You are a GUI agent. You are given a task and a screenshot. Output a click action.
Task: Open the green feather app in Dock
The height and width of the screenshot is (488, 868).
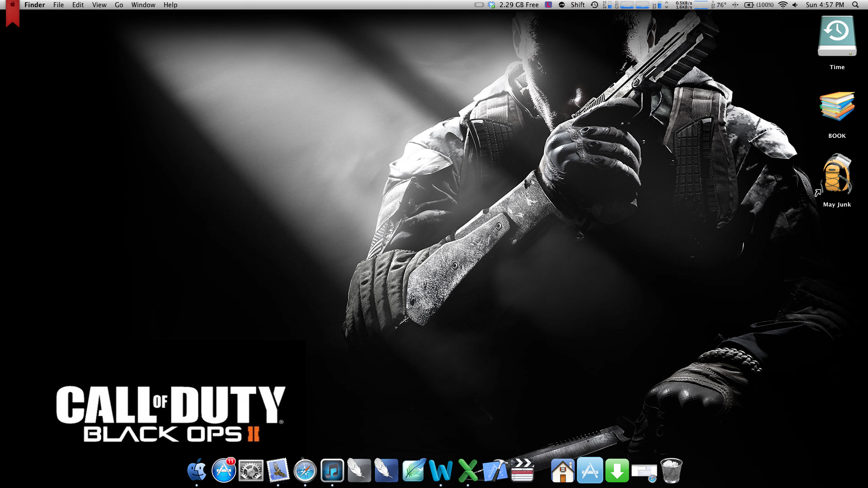tap(414, 470)
